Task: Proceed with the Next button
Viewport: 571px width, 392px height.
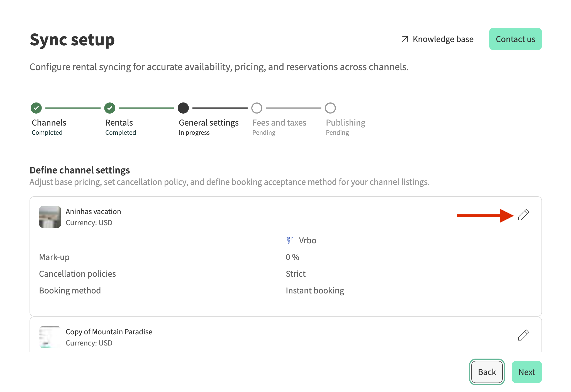Action: click(526, 372)
